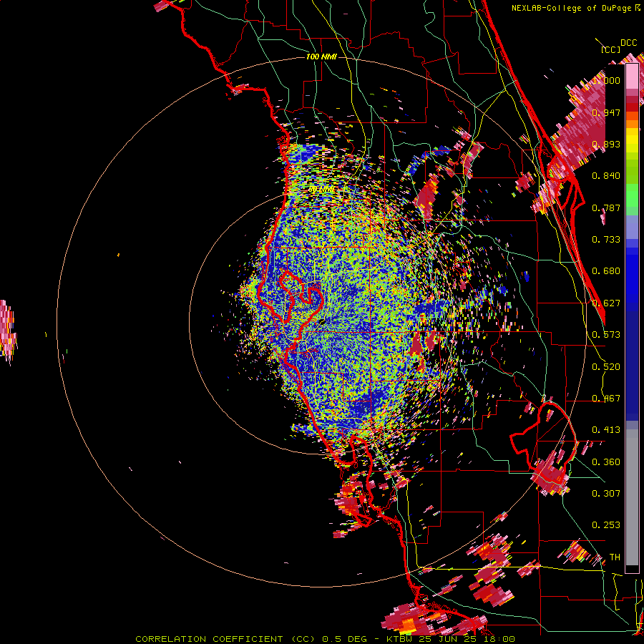This screenshot has height=644, width=644.
Task: Click the NEXLAB-College of DuPage credit text
Action: pos(572,8)
